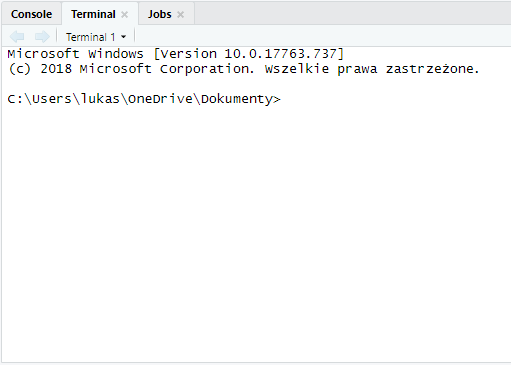The height and width of the screenshot is (365, 511).
Task: Select the Terminal tab
Action: (93, 14)
